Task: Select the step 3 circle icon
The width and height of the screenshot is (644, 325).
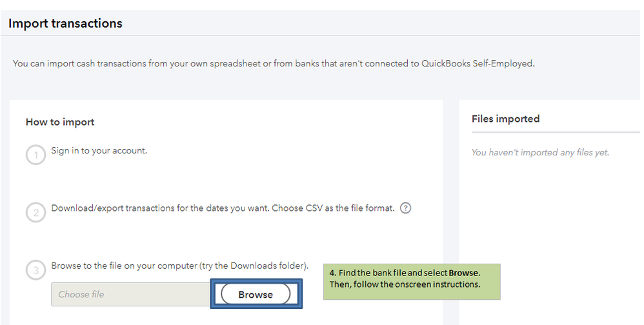Action: coord(36,270)
